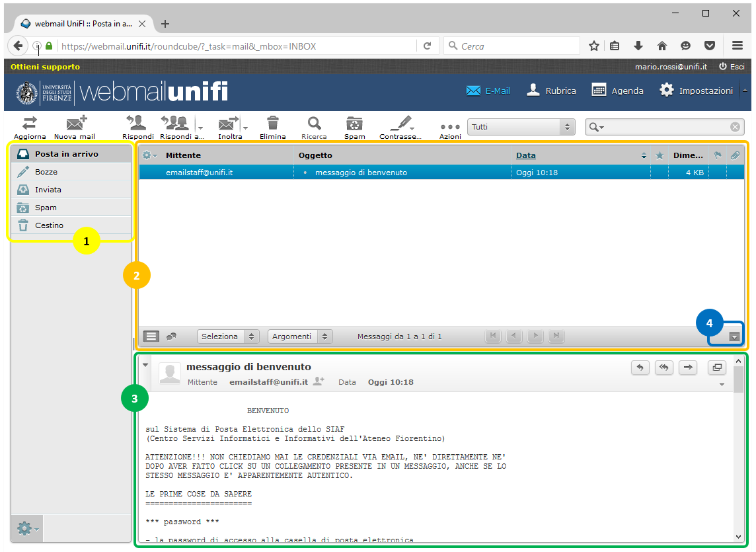Click the star flagged column header
756x552 pixels.
[x=660, y=155]
